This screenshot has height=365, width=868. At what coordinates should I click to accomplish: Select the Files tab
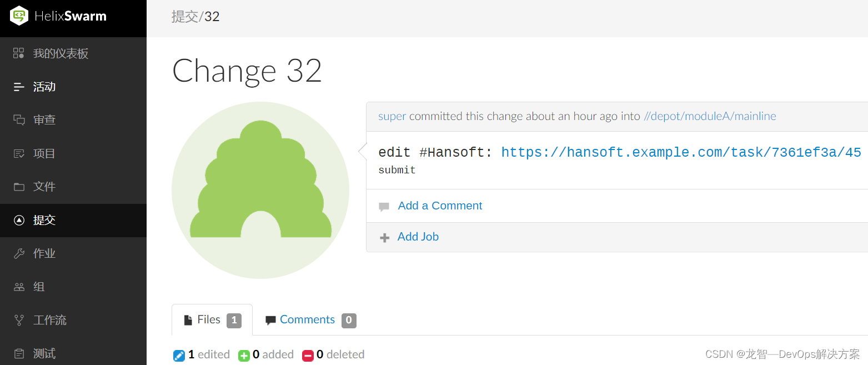tap(212, 319)
